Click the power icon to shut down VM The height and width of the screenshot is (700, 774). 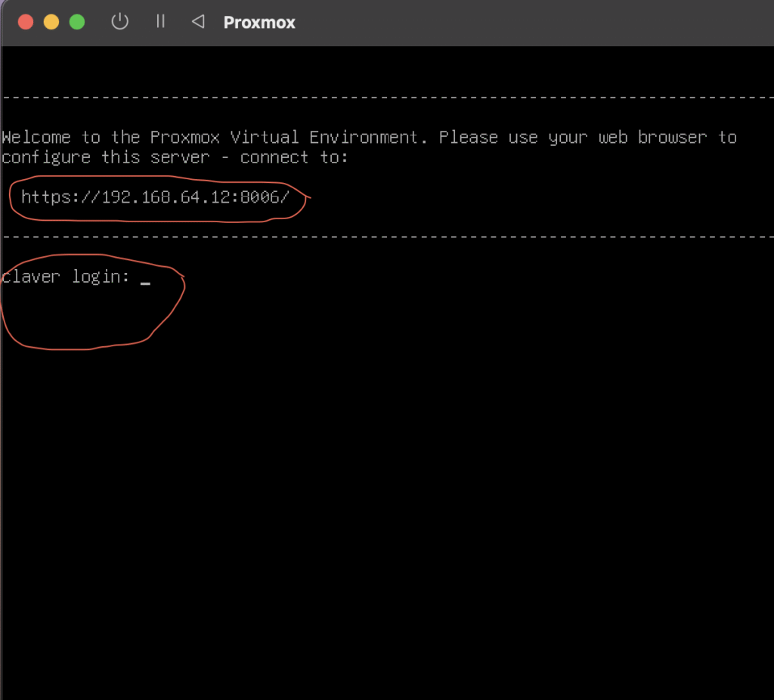pyautogui.click(x=119, y=22)
